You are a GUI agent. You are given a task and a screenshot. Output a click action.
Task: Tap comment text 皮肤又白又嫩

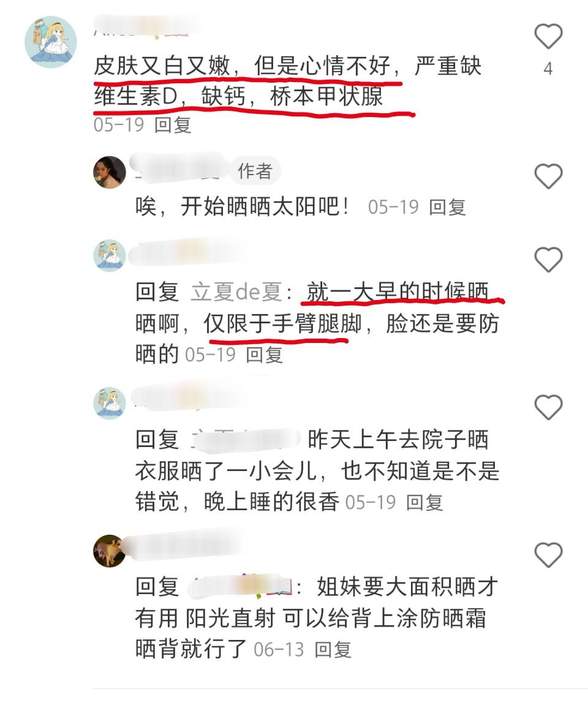click(162, 66)
